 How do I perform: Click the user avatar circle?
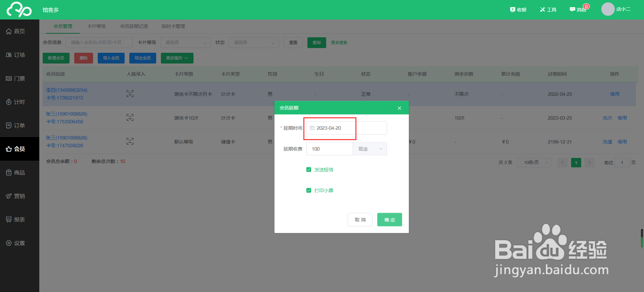608,9
